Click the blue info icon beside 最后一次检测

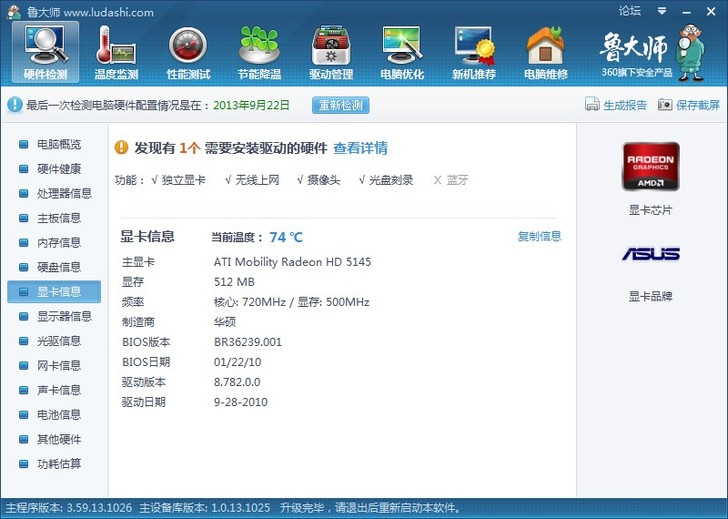14,105
